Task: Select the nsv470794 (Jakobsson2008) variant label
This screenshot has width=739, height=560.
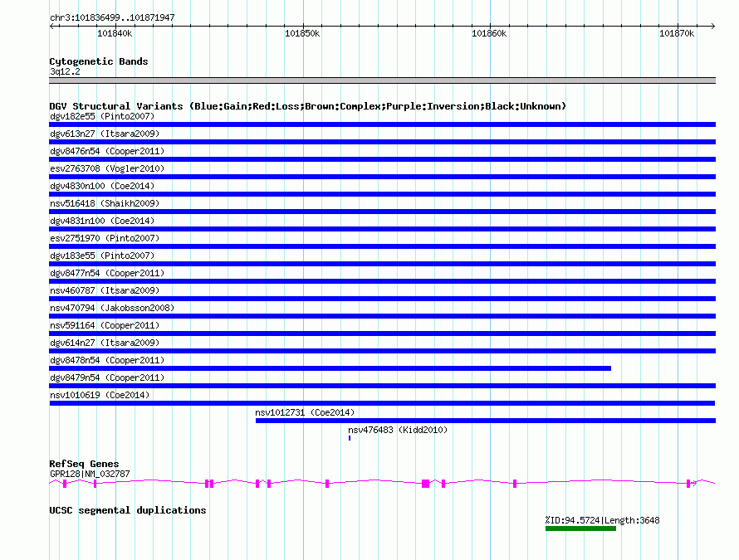Action: (112, 308)
